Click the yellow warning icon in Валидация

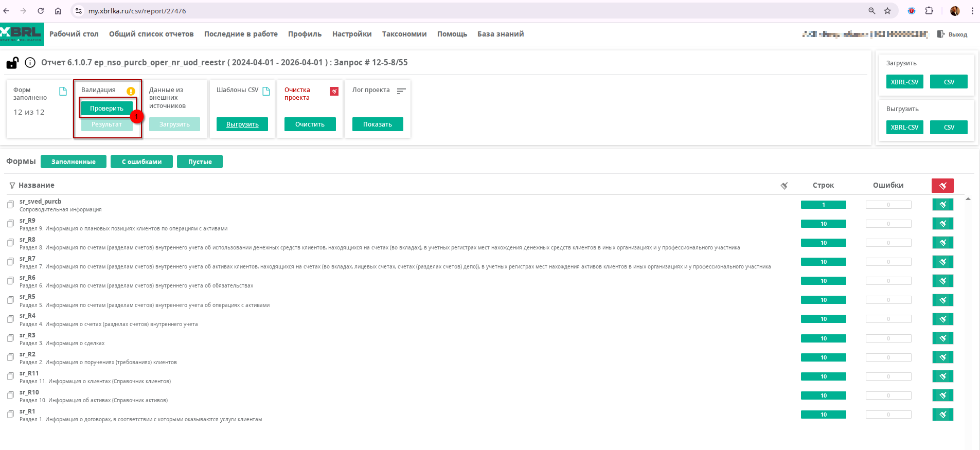131,91
